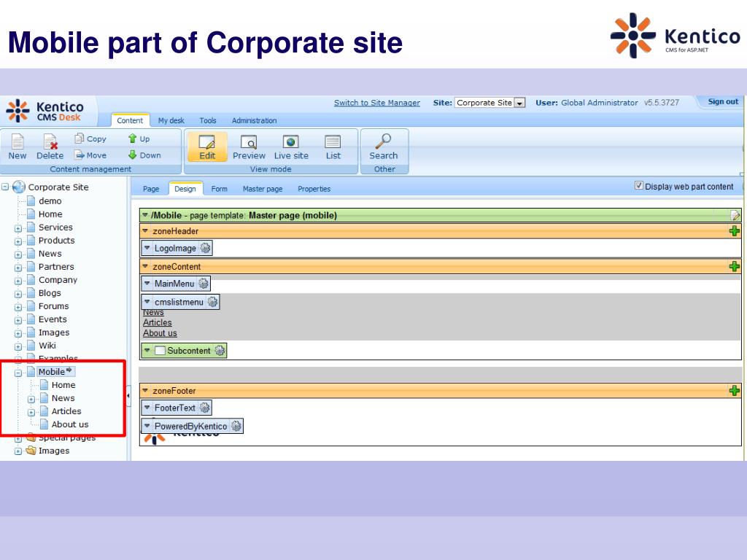The height and width of the screenshot is (560, 747).
Task: Select the Forums tree item
Action: pos(53,306)
